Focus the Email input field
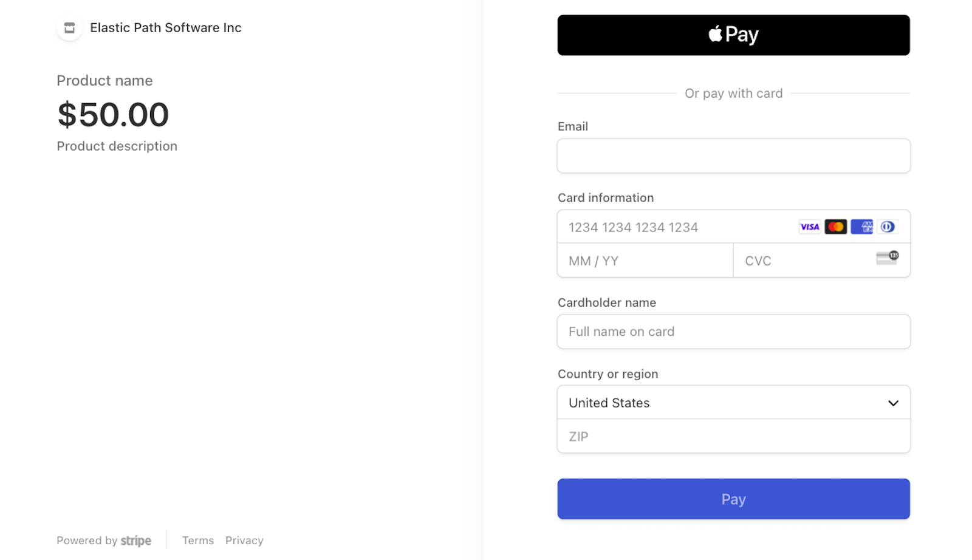The height and width of the screenshot is (560, 972). (733, 155)
